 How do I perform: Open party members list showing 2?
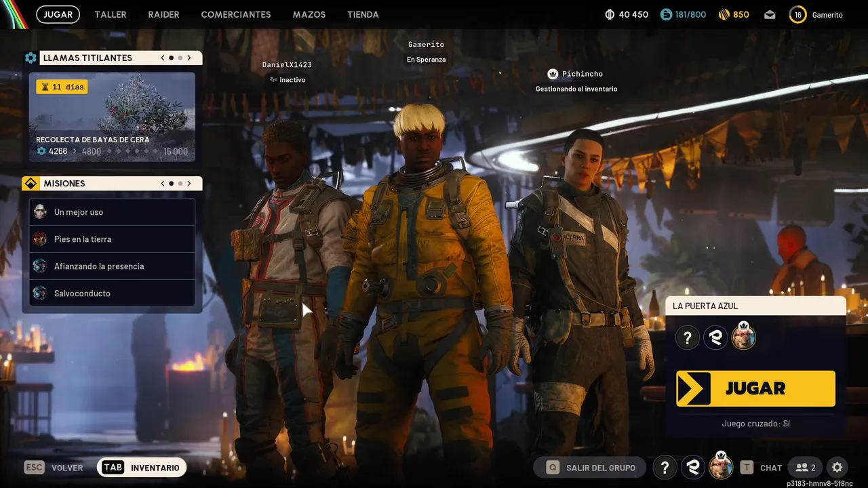point(806,468)
